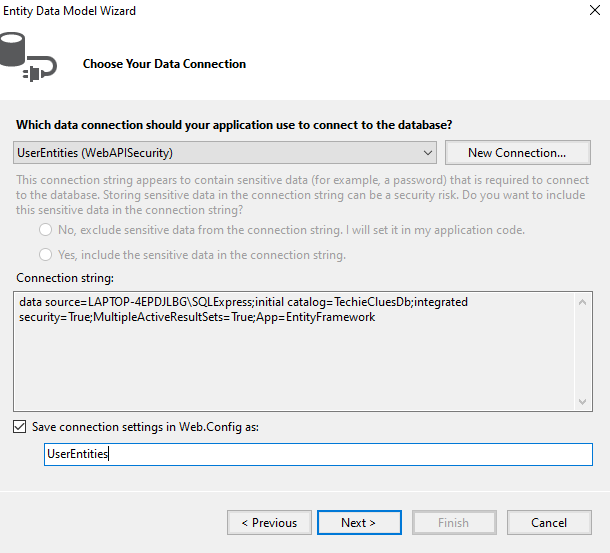Click the scroll down arrow in connection string box
610x553 pixels.
pyautogui.click(x=582, y=401)
